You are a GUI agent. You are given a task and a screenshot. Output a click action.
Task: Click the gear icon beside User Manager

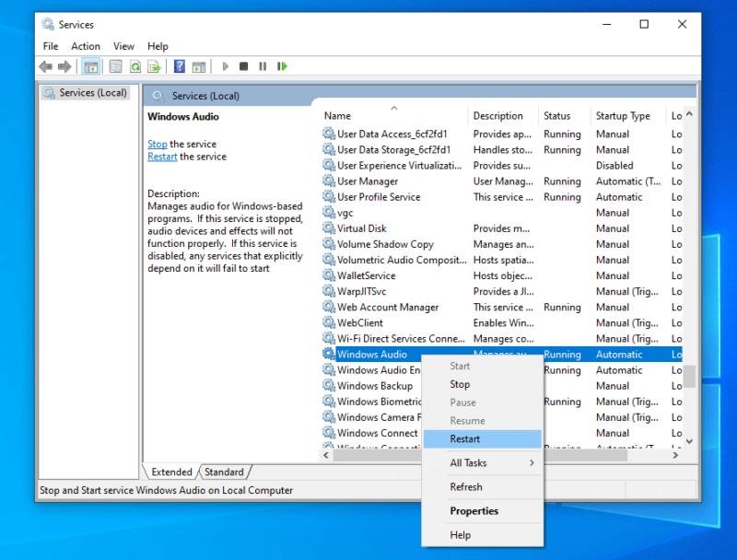point(329,181)
